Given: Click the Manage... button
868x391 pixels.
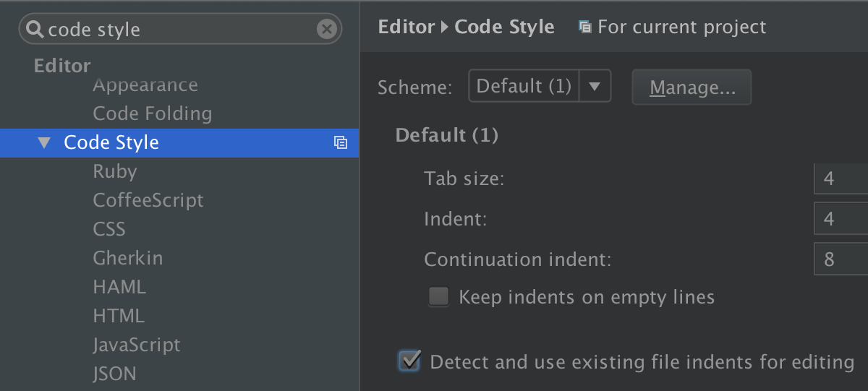Looking at the screenshot, I should [692, 87].
